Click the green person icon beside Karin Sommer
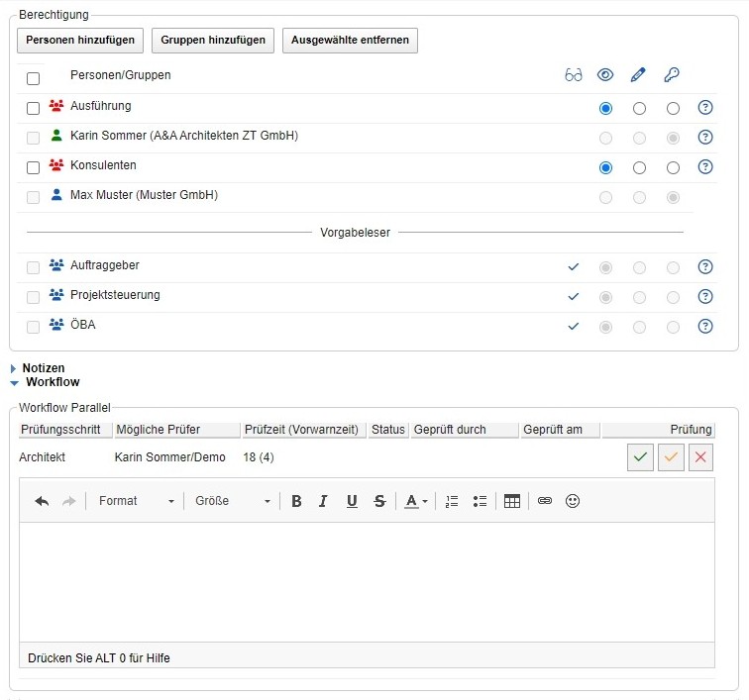 coord(56,136)
